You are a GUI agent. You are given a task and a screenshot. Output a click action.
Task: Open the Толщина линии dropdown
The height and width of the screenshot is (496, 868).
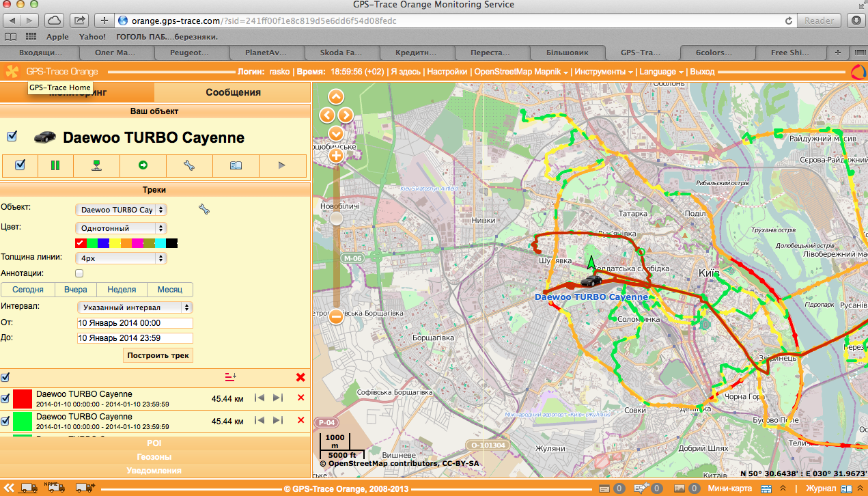point(121,258)
